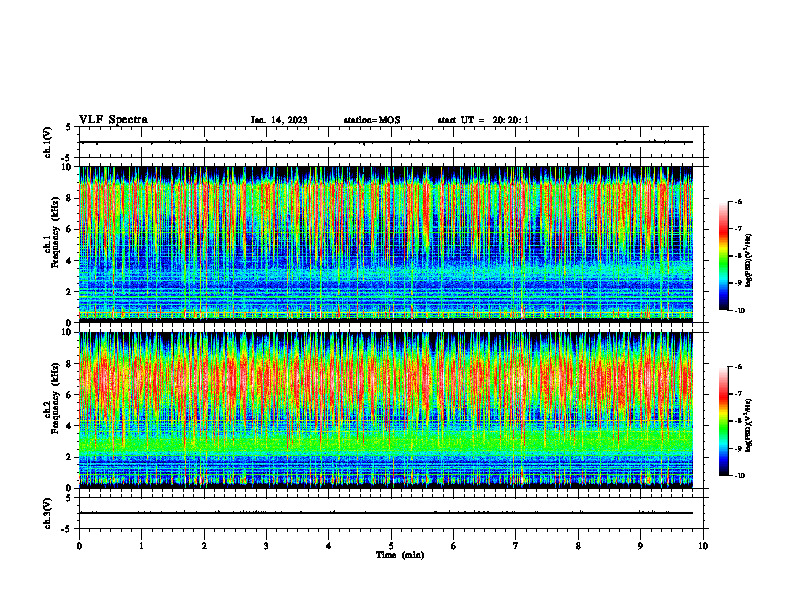Click the '-6' label on ch.1 color bar

(x=738, y=201)
